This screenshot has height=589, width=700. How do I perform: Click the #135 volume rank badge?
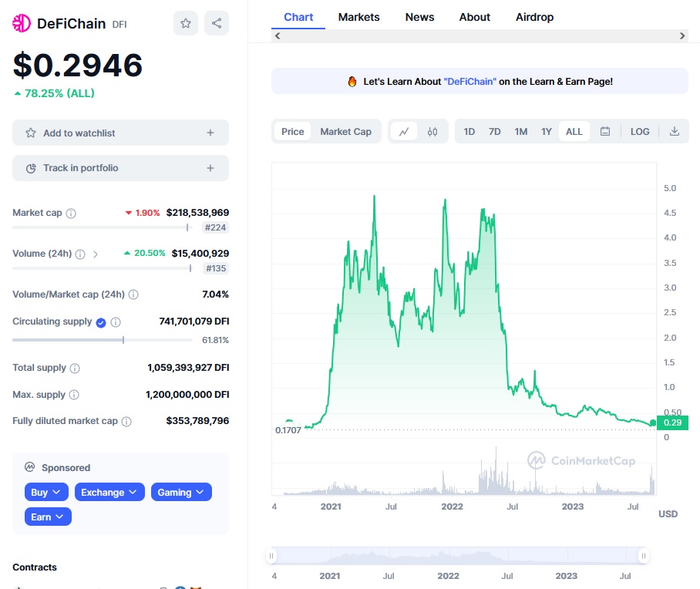tap(216, 268)
